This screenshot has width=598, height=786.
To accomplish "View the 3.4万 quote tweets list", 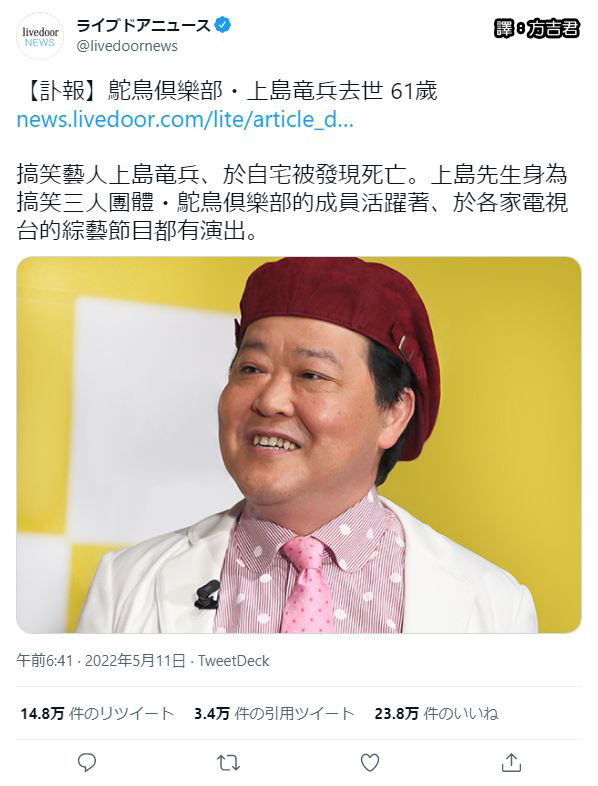I will point(274,713).
